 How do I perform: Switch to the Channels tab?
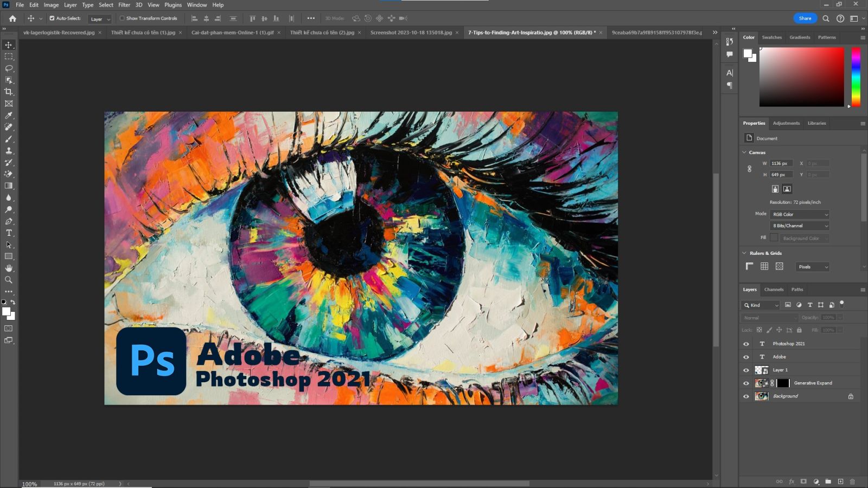click(774, 289)
